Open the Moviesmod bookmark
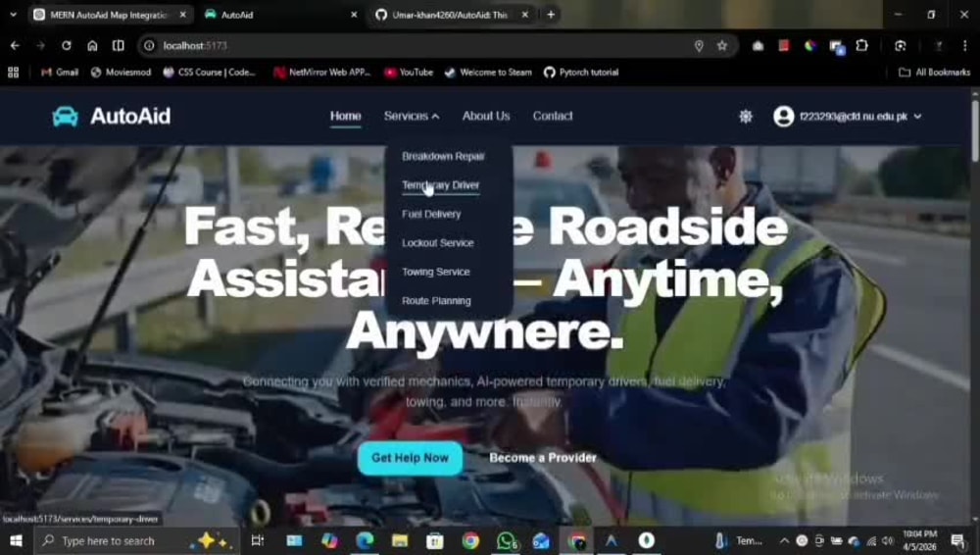Image resolution: width=980 pixels, height=555 pixels. [x=122, y=73]
